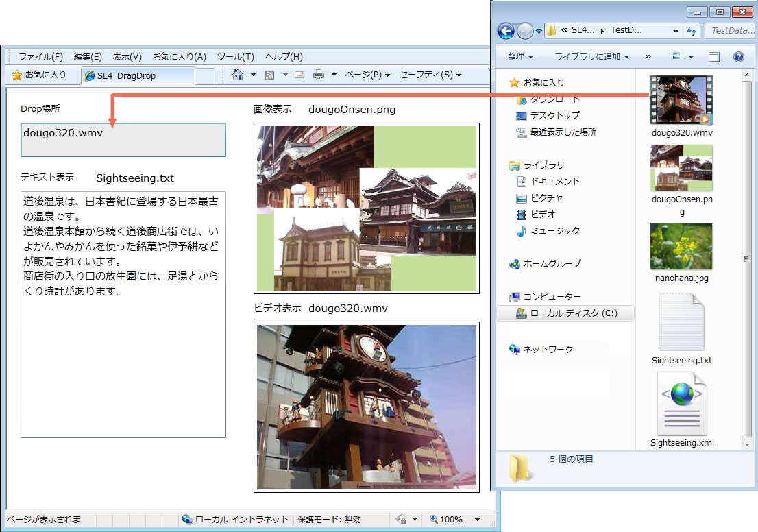Open the ライブラリに追加 dropdown
Screen dimensions: 758x532
tap(591, 57)
